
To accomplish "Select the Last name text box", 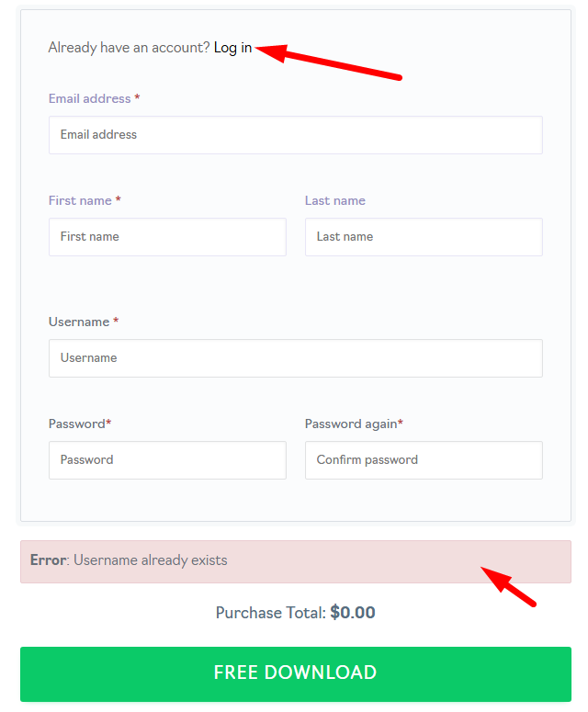I will pyautogui.click(x=423, y=237).
